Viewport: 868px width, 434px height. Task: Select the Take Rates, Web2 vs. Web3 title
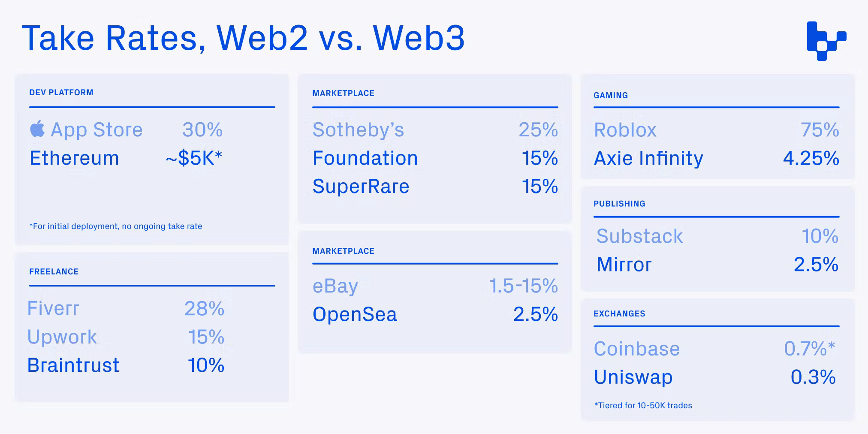[x=243, y=38]
